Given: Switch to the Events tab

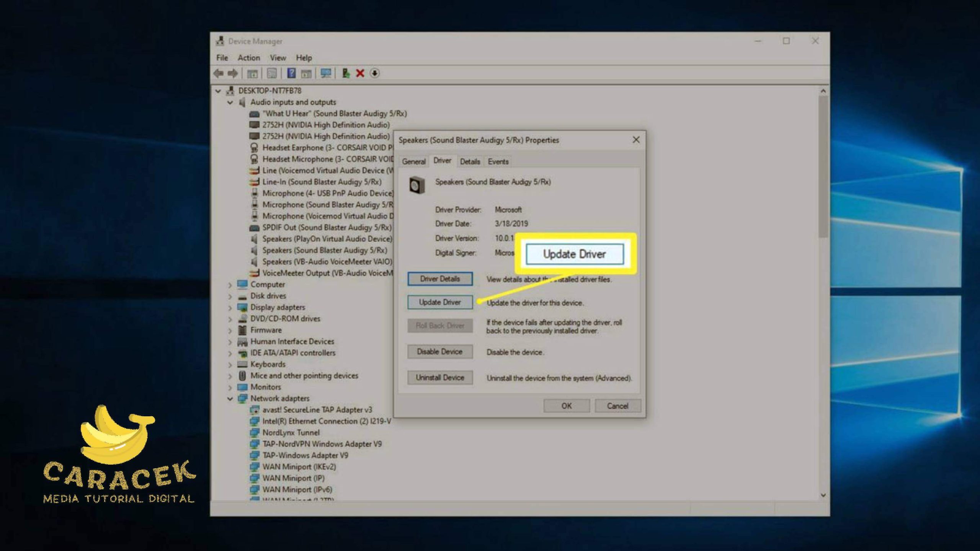Looking at the screenshot, I should tap(498, 161).
